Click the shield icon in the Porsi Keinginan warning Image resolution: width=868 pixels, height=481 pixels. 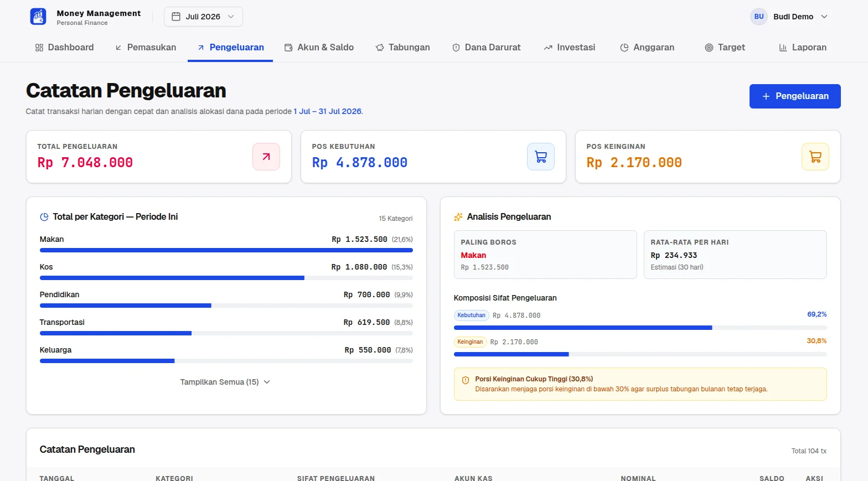tap(466, 380)
